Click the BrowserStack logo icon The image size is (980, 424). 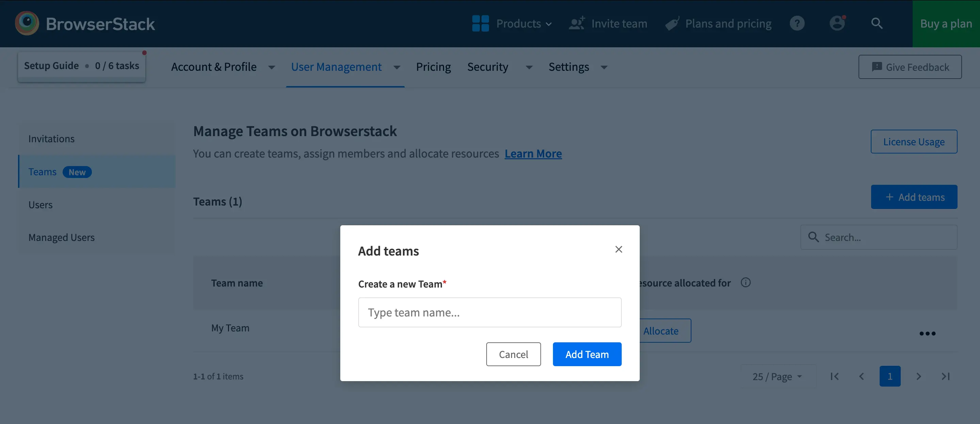point(27,23)
